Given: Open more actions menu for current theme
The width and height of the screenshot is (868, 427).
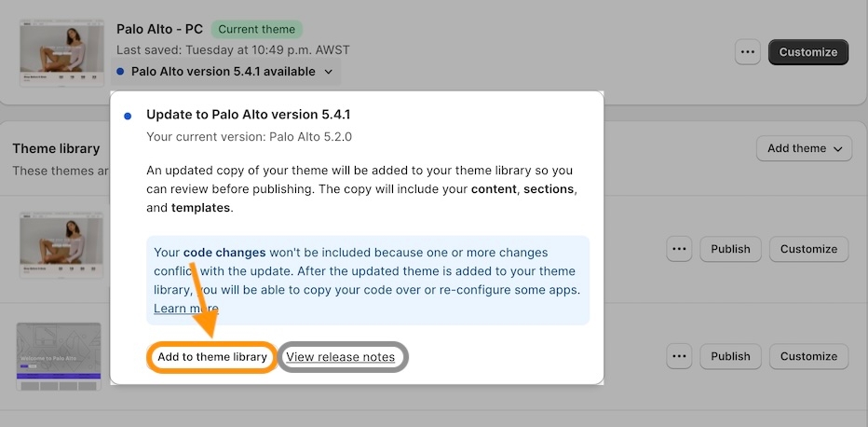Looking at the screenshot, I should [x=747, y=52].
